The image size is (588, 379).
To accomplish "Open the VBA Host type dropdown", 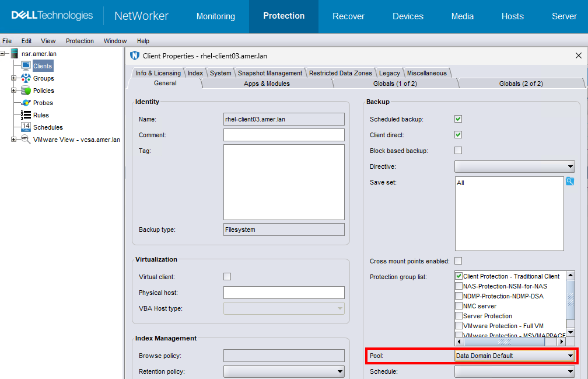I will 284,308.
